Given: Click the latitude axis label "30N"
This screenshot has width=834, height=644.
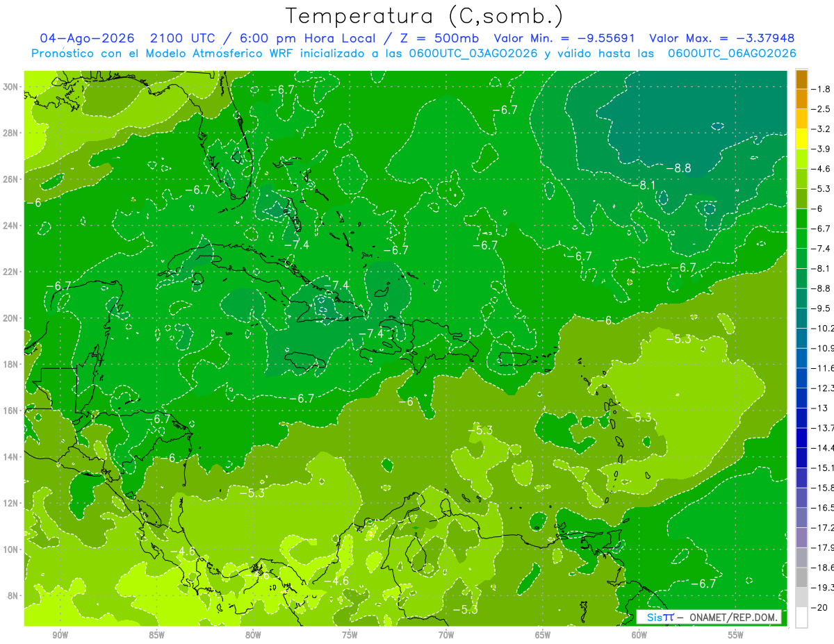Looking at the screenshot, I should click(x=10, y=86).
